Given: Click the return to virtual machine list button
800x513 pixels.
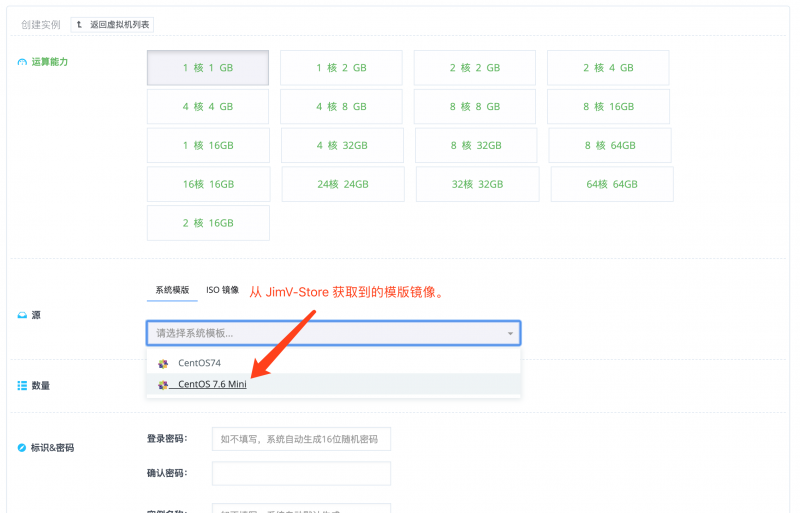Looking at the screenshot, I should click(x=112, y=25).
